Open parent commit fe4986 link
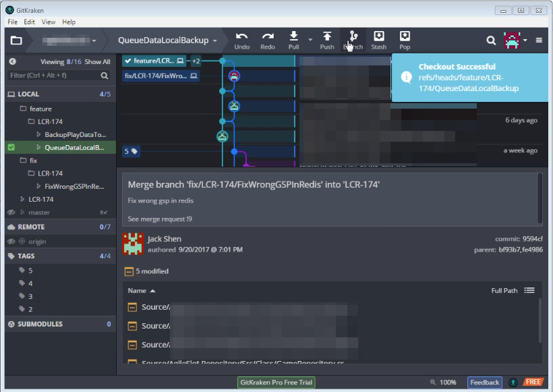This screenshot has height=392, width=553. [531, 250]
